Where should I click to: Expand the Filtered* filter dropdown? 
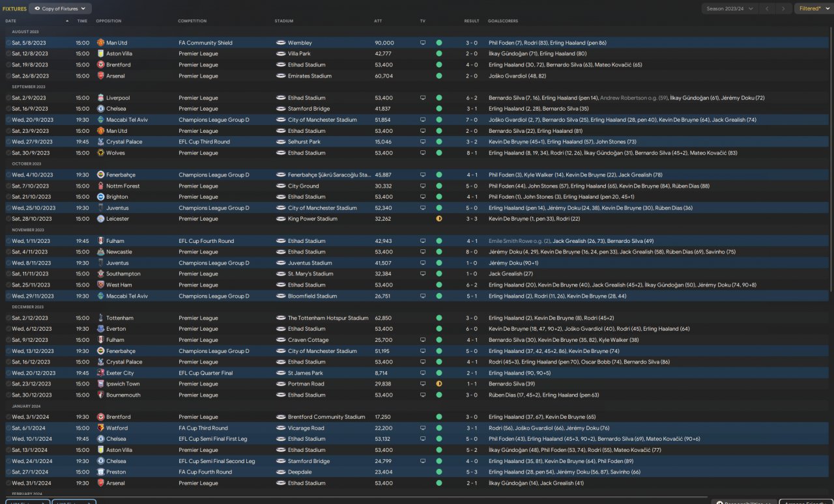point(813,8)
